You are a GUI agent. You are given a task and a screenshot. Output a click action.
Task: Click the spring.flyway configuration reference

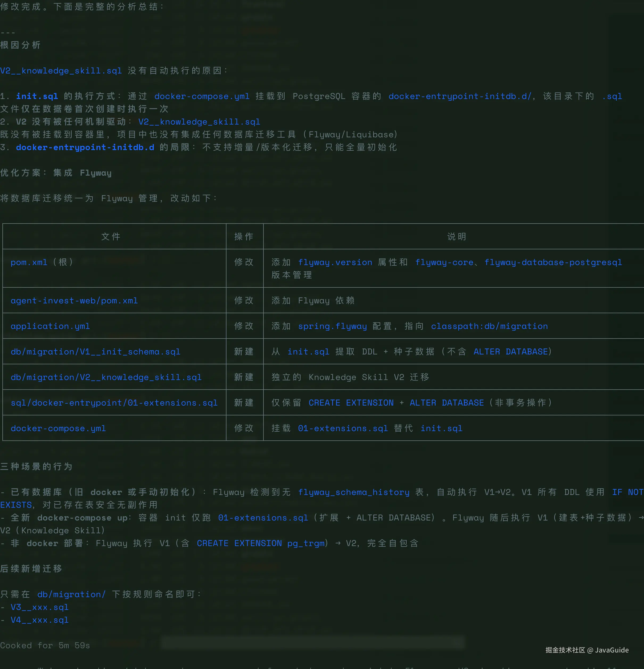[x=332, y=326]
